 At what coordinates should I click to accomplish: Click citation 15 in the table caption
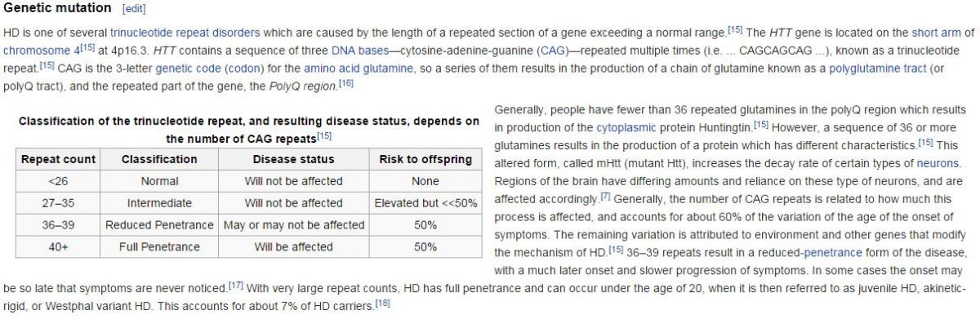(323, 135)
